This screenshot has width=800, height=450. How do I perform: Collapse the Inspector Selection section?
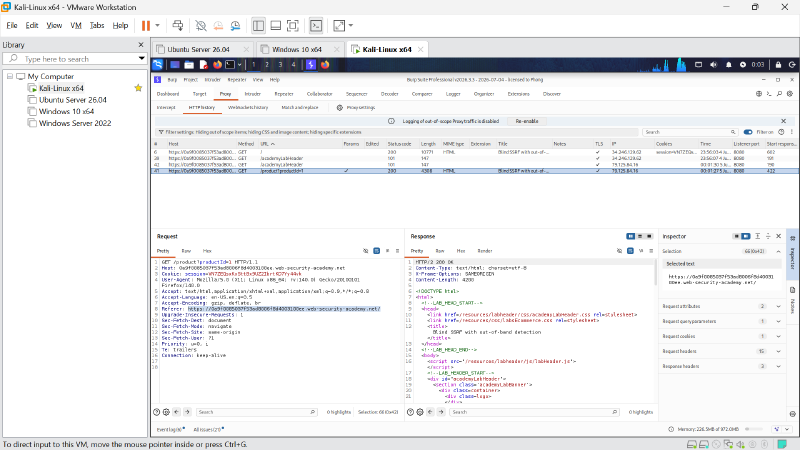coord(779,252)
